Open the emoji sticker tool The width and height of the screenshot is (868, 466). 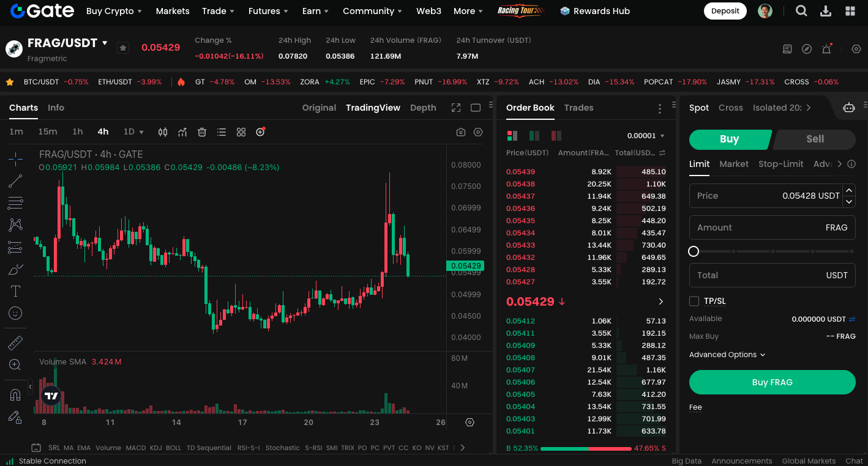pyautogui.click(x=15, y=313)
